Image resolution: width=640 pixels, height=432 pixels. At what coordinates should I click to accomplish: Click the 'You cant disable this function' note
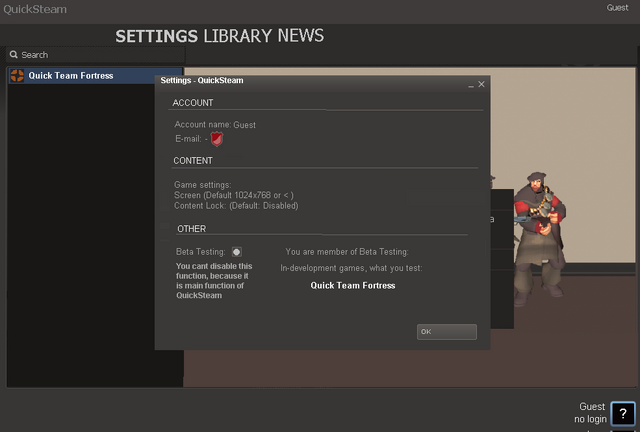(x=214, y=281)
